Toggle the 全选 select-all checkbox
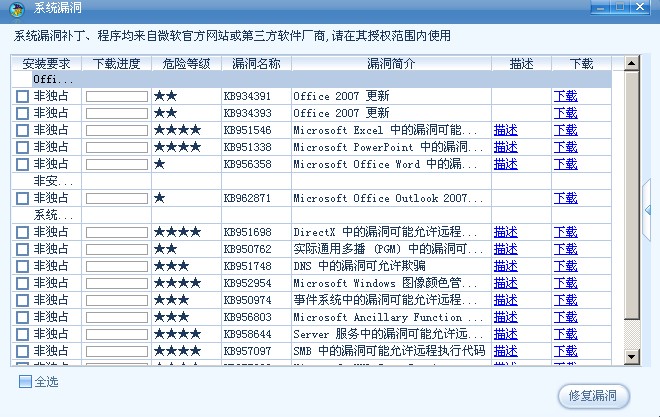The width and height of the screenshot is (660, 417). 25,382
